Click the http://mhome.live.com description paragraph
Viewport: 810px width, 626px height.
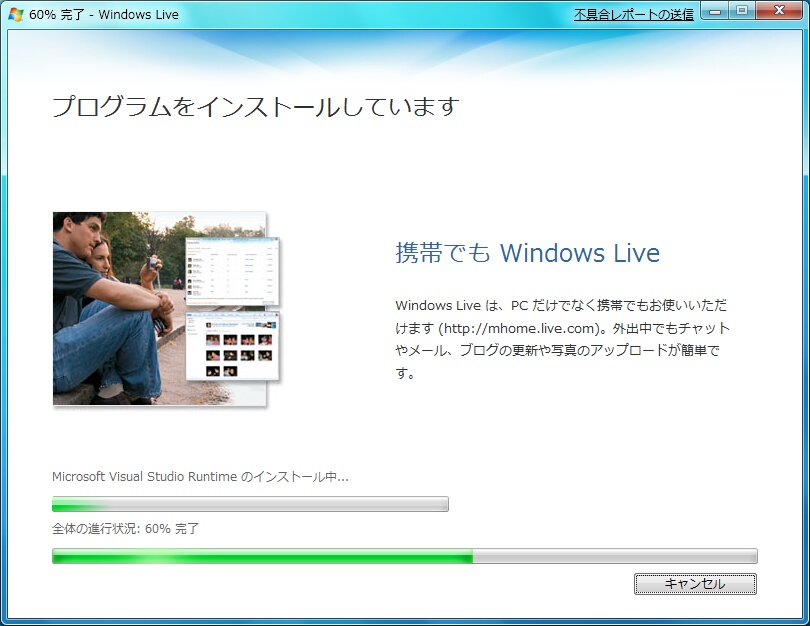(x=562, y=339)
